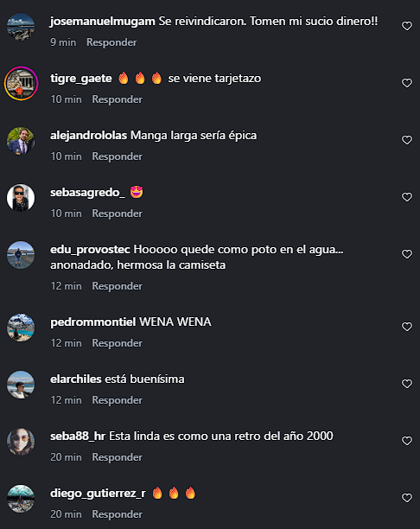Open tigre_gaete's story profile picture
Image resolution: width=420 pixels, height=529 pixels.
(21, 83)
